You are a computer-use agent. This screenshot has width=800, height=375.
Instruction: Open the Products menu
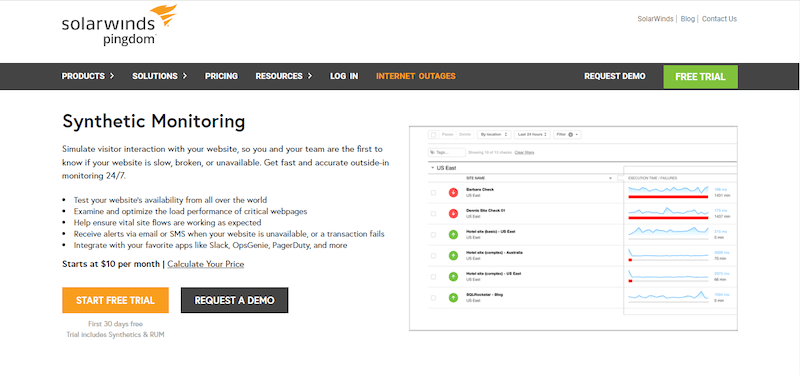tap(88, 76)
